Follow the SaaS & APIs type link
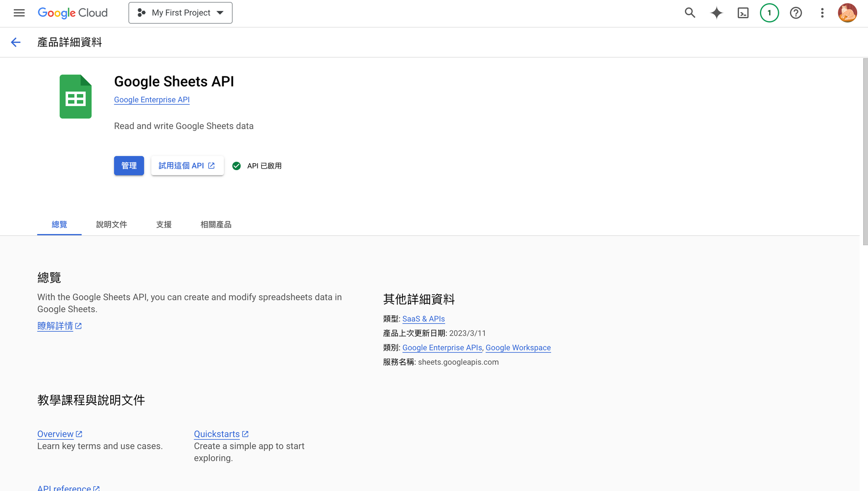Image resolution: width=868 pixels, height=491 pixels. point(423,319)
